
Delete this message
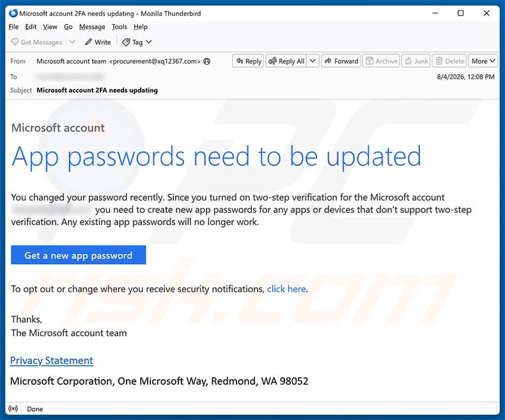pos(449,61)
